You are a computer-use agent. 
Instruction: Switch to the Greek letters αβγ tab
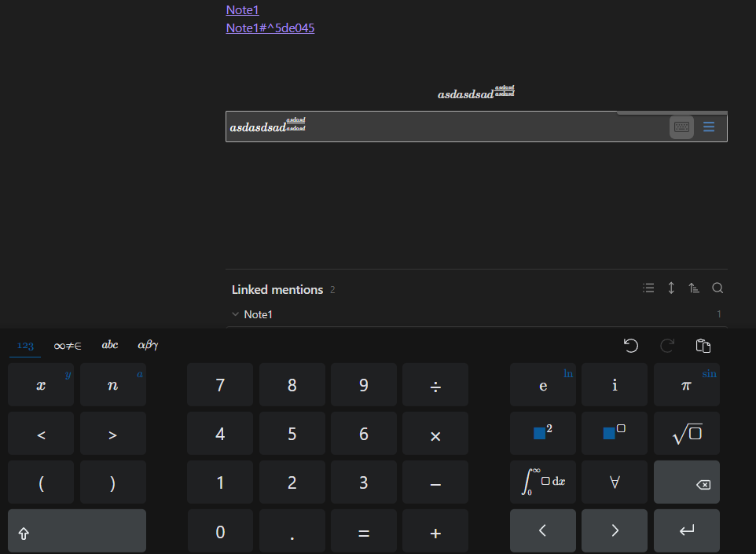click(148, 345)
